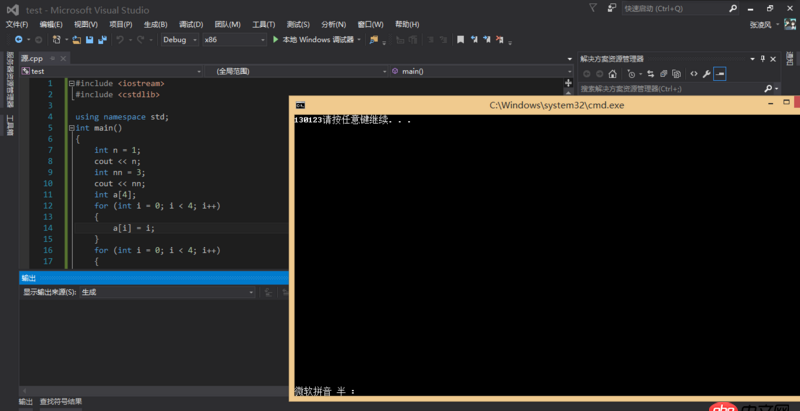Open the 帮助(H) menu
The width and height of the screenshot is (800, 411).
coord(407,24)
